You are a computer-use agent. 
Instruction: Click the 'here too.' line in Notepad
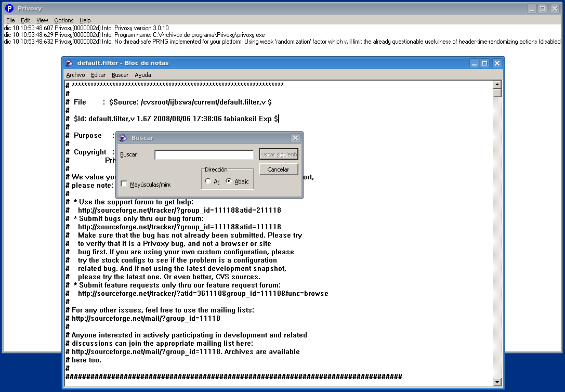point(84,360)
